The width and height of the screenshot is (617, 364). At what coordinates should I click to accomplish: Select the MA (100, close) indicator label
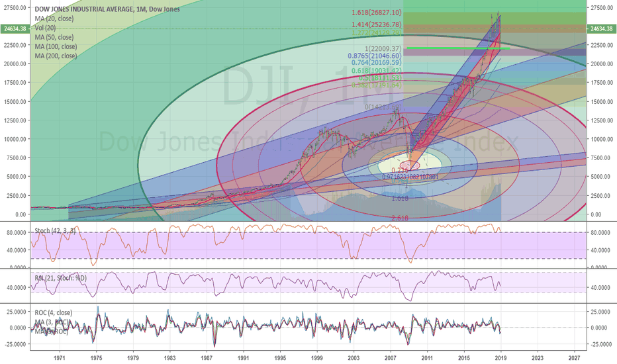56,46
